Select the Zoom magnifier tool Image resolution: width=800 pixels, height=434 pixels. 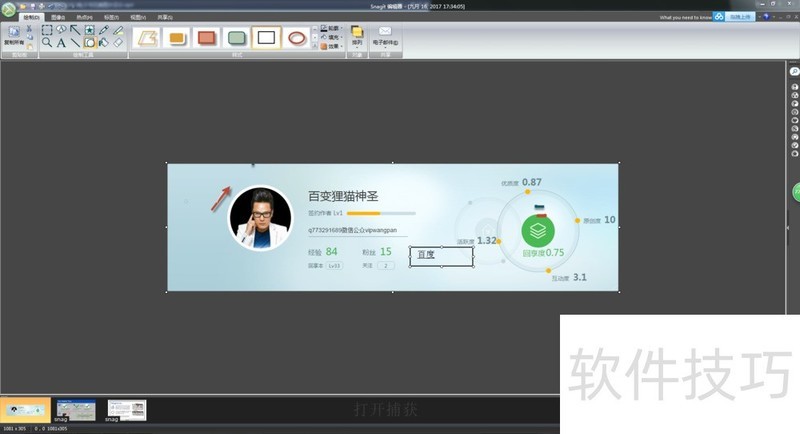[x=47, y=43]
